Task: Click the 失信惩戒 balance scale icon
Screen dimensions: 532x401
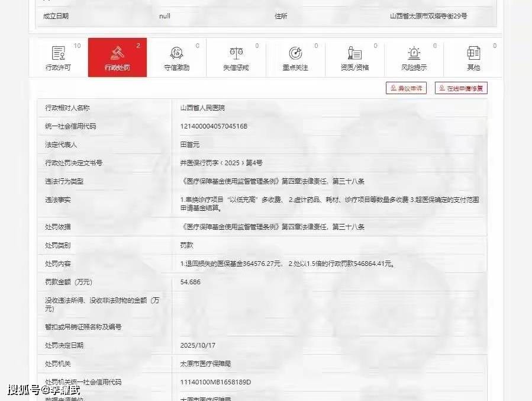Action: tap(236, 53)
